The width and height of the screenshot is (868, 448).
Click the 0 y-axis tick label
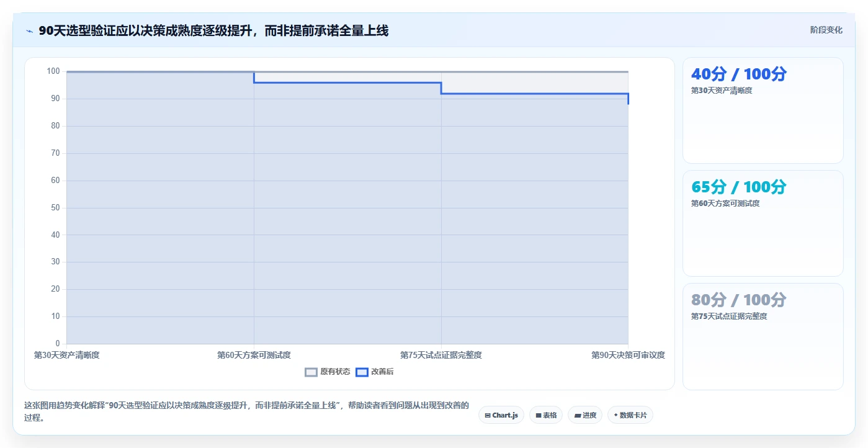pos(58,343)
